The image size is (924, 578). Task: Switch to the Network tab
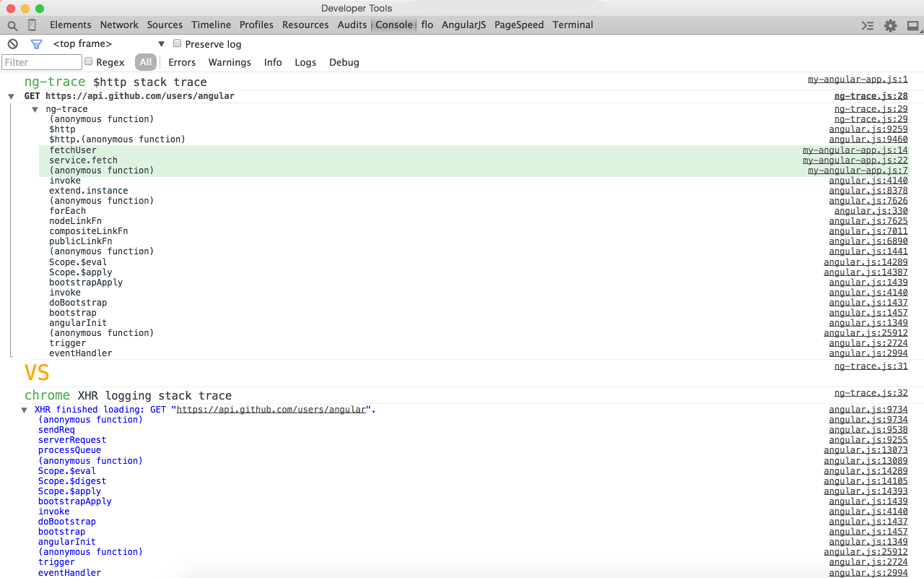(x=119, y=25)
